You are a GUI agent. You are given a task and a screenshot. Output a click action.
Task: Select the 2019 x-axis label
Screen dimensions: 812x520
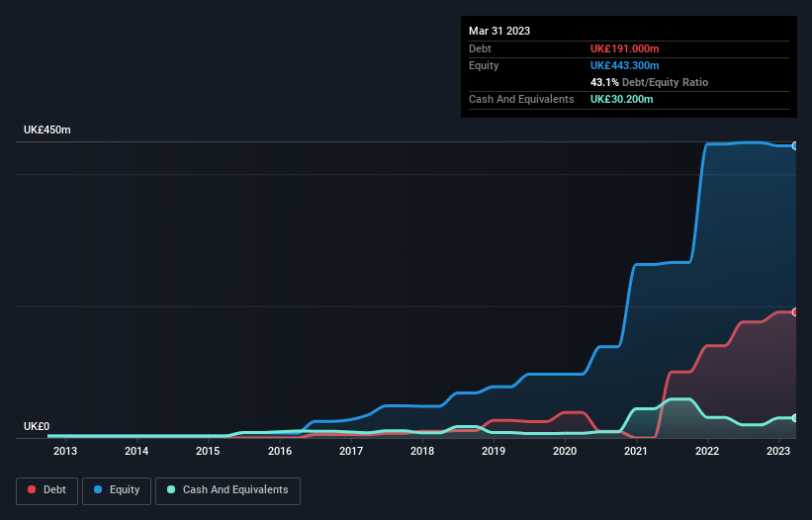[x=494, y=451]
